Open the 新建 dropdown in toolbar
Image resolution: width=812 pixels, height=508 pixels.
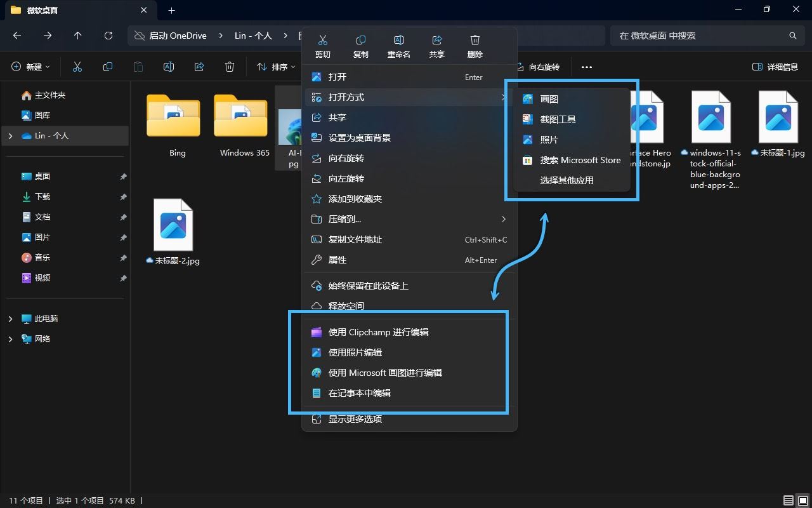[30, 67]
